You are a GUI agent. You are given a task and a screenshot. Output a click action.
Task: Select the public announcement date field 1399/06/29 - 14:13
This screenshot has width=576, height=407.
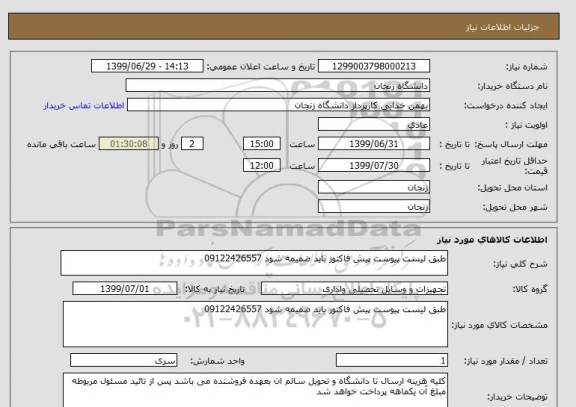[x=147, y=66]
